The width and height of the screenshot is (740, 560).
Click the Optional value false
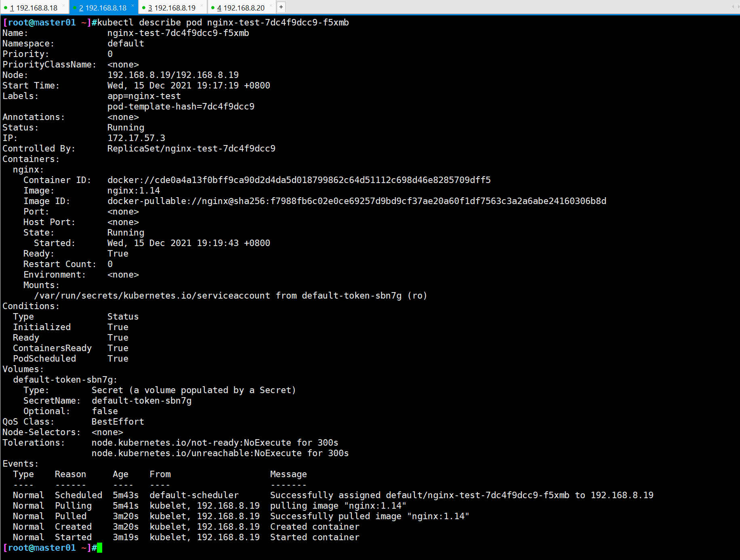click(105, 411)
